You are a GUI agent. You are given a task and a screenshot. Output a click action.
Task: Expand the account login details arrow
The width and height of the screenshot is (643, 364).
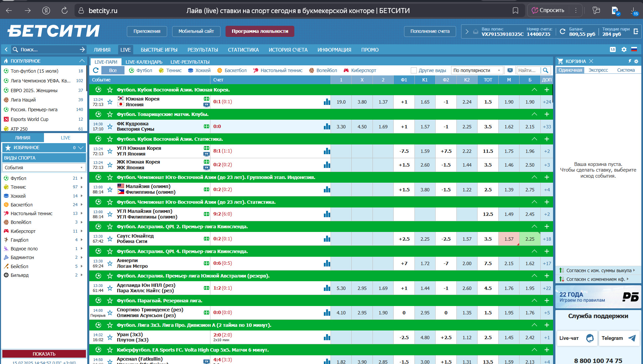pos(467,32)
